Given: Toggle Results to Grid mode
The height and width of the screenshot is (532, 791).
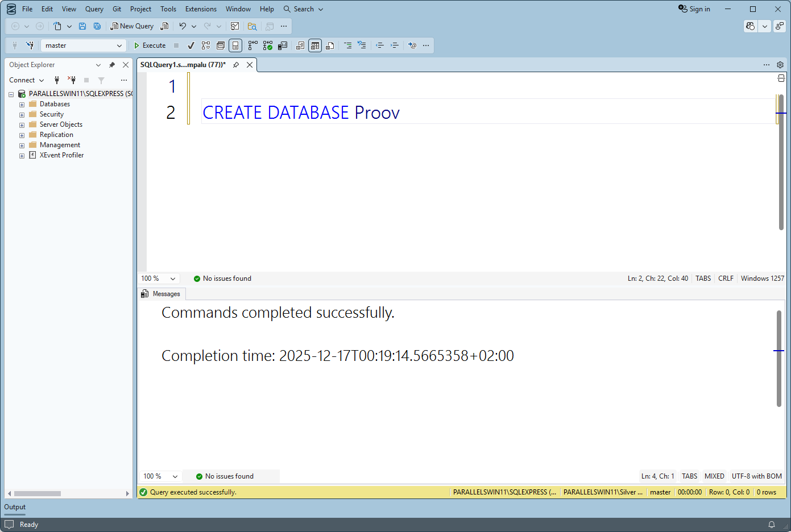Looking at the screenshot, I should click(x=315, y=45).
